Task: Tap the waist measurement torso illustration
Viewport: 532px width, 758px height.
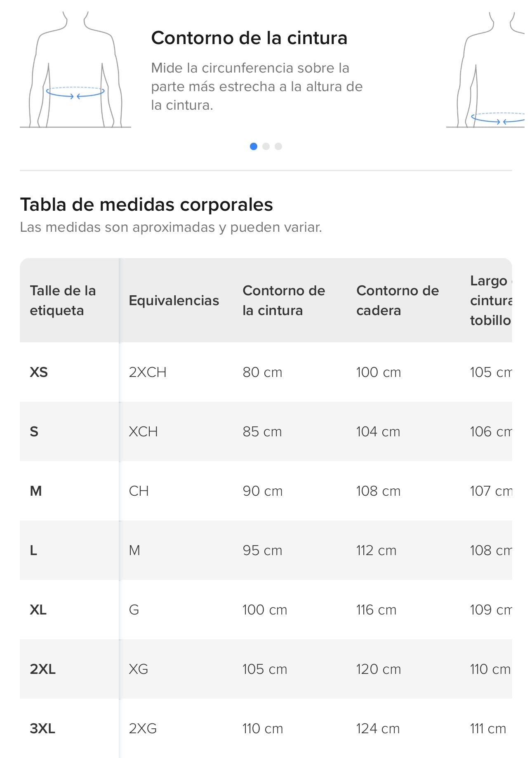Action: click(75, 70)
